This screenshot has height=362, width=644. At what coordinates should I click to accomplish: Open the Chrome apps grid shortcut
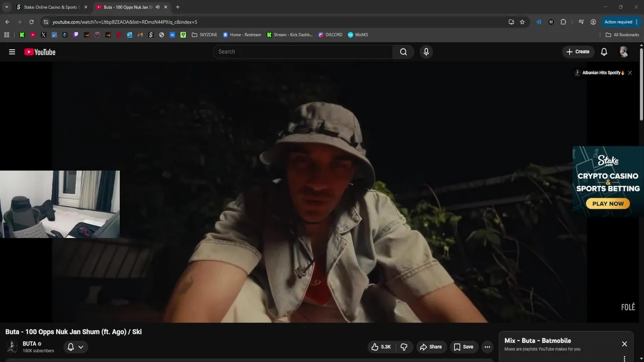click(x=7, y=35)
